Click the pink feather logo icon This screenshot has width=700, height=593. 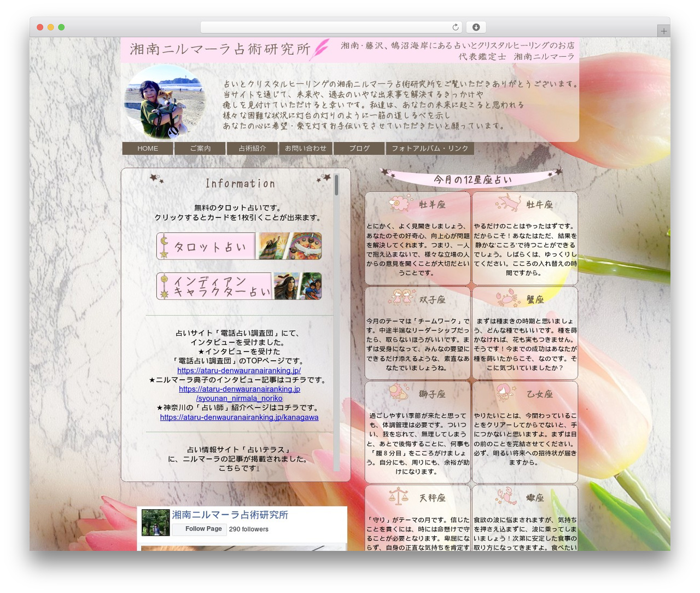[320, 49]
